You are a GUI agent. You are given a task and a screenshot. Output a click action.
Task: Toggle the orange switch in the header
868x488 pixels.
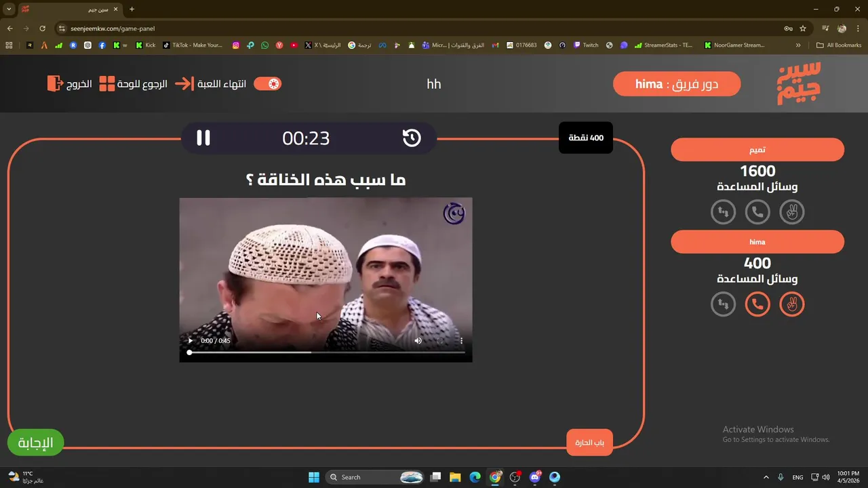click(x=267, y=84)
